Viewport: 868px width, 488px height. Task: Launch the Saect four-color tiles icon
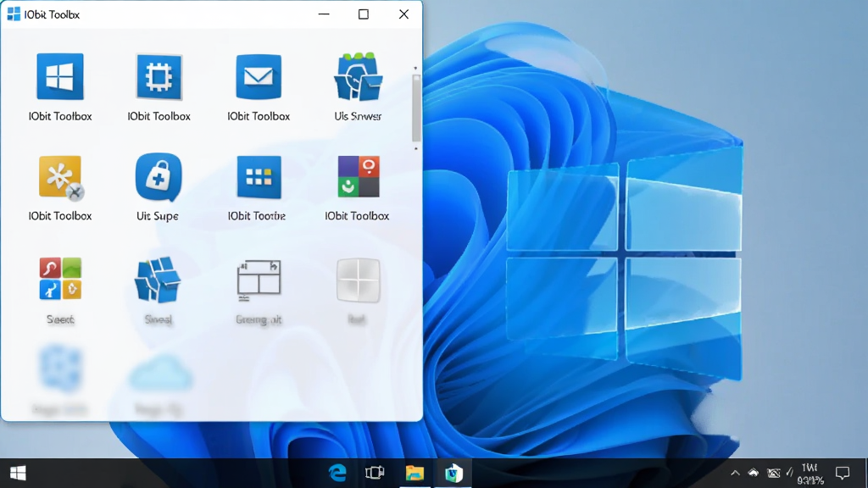pyautogui.click(x=60, y=278)
